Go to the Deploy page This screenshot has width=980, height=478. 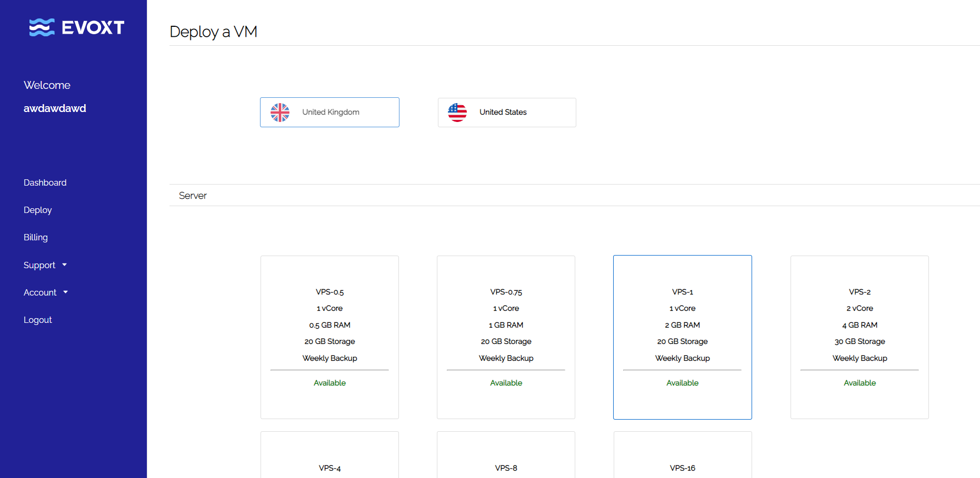[x=38, y=210]
